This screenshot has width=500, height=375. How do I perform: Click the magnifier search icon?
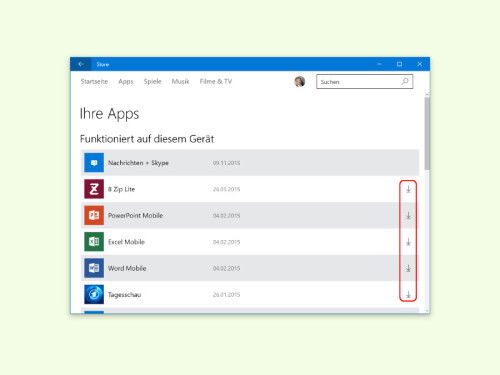coord(405,81)
